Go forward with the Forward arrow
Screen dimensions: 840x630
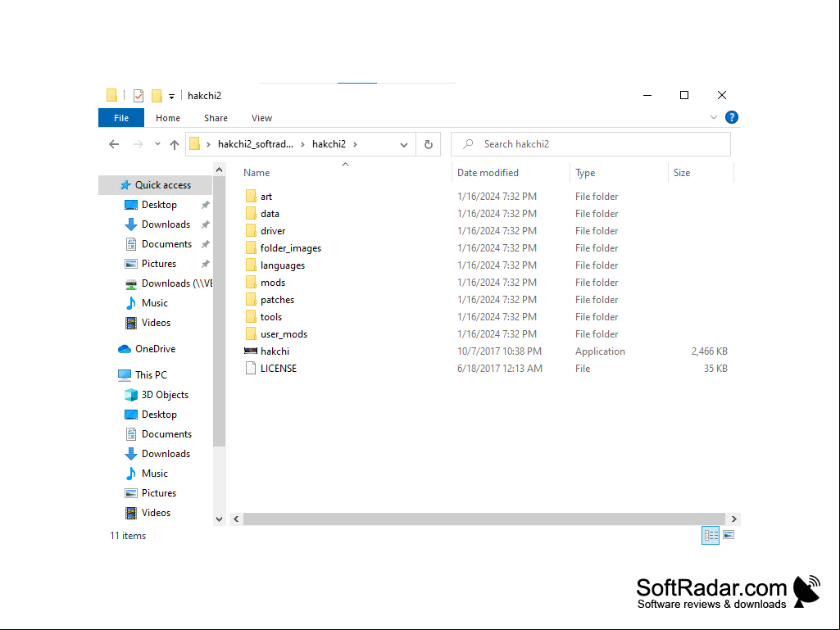[x=138, y=144]
